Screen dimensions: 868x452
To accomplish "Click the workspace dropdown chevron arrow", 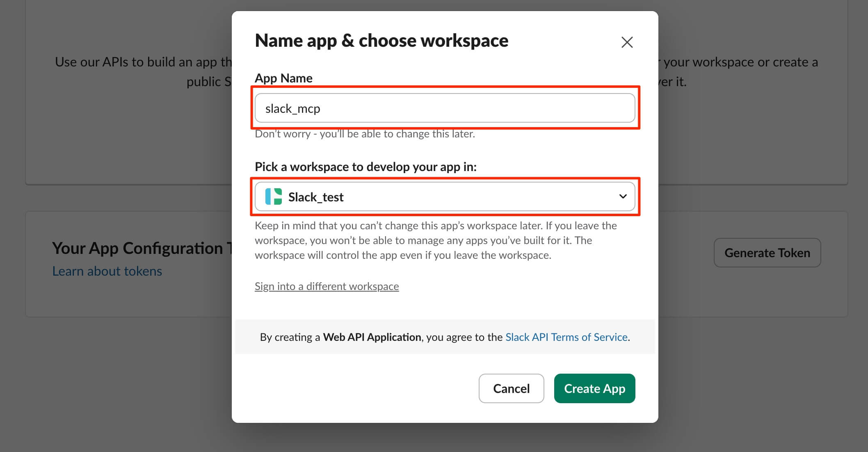I will click(x=623, y=196).
